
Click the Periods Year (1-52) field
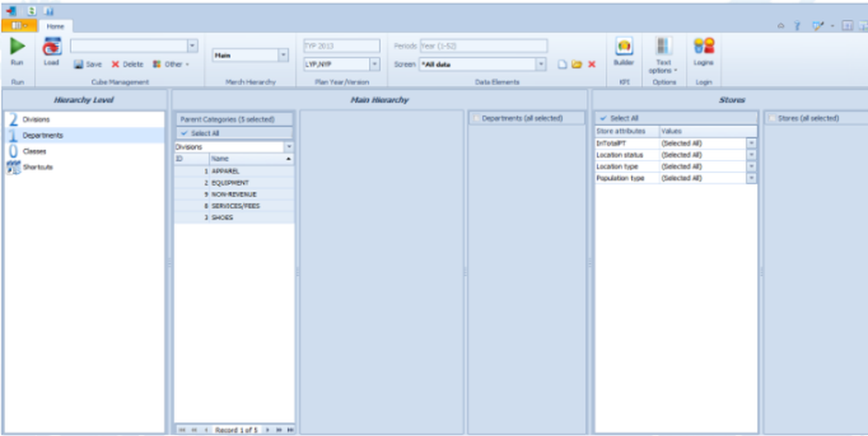click(483, 46)
